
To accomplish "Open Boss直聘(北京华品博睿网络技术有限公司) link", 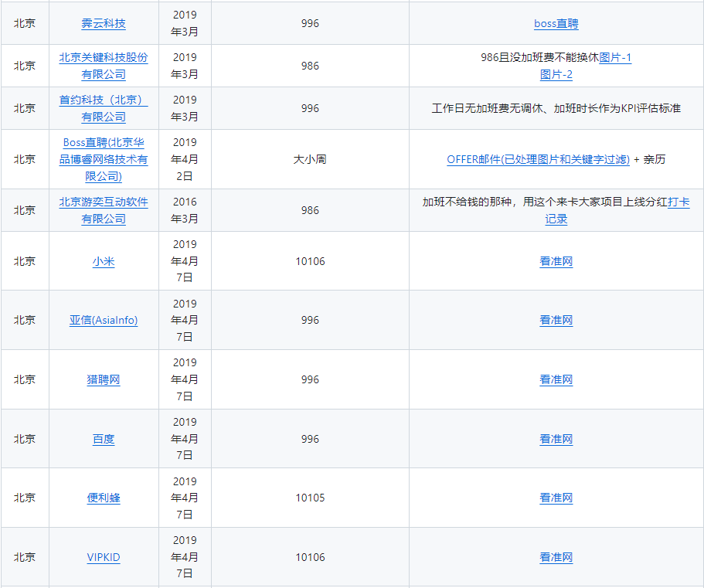I will click(104, 159).
